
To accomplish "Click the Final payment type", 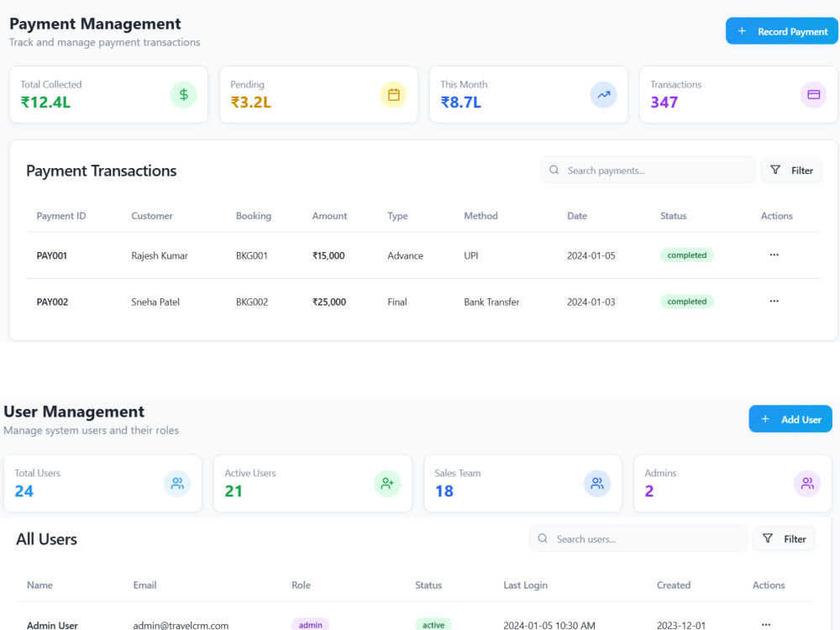I will [397, 302].
